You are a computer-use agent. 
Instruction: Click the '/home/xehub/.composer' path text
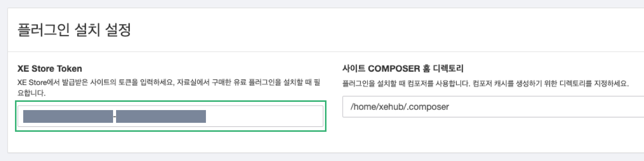pyautogui.click(x=400, y=107)
